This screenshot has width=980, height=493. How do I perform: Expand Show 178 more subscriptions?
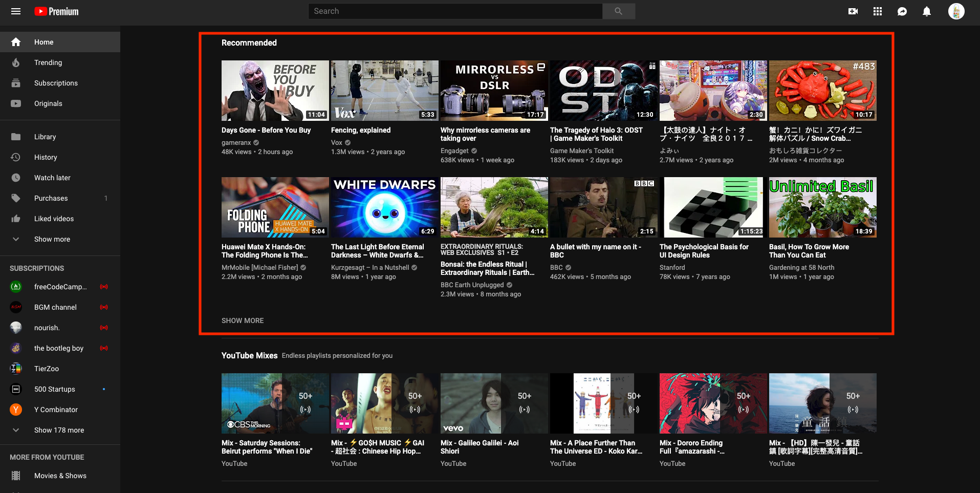coord(60,430)
